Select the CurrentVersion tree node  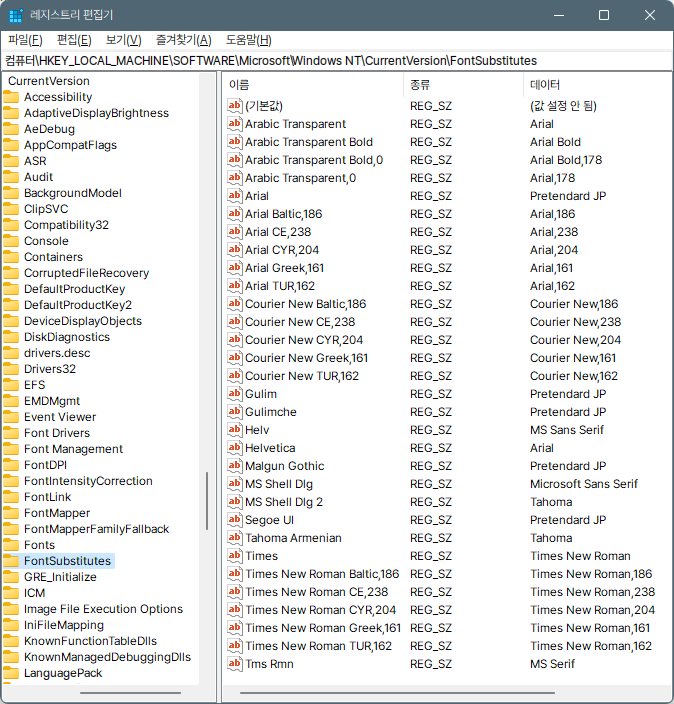click(49, 81)
